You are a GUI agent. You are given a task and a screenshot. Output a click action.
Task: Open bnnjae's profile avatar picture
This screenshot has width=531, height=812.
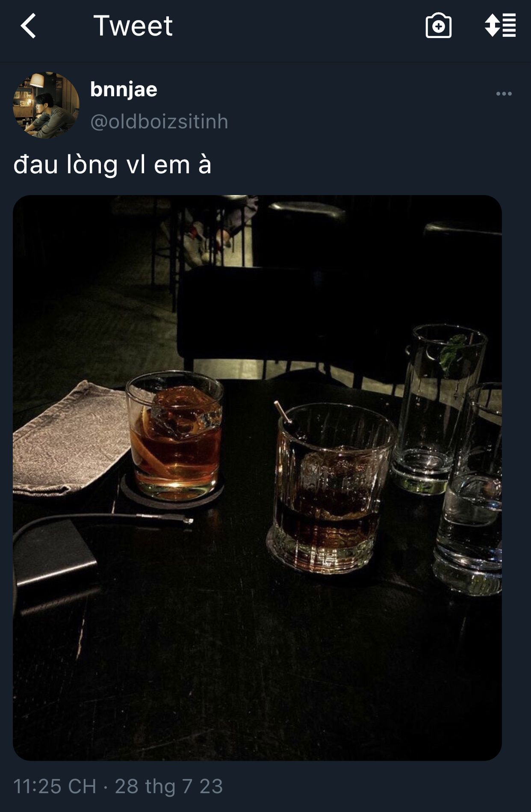coord(46,105)
